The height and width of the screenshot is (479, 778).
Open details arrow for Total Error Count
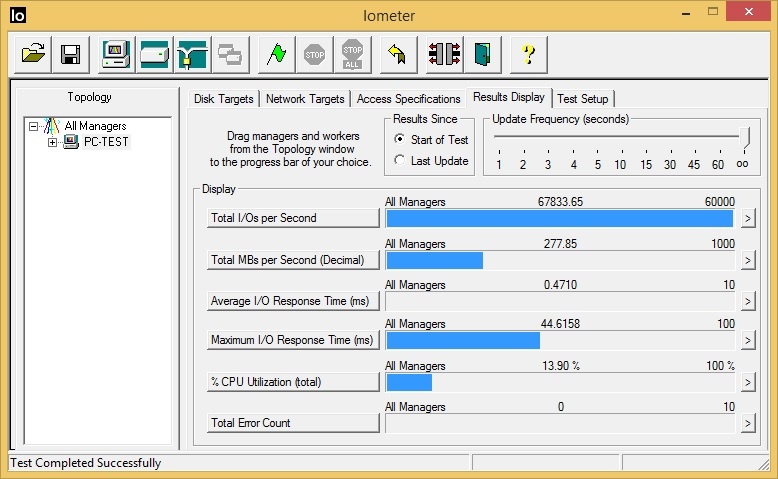click(x=748, y=423)
